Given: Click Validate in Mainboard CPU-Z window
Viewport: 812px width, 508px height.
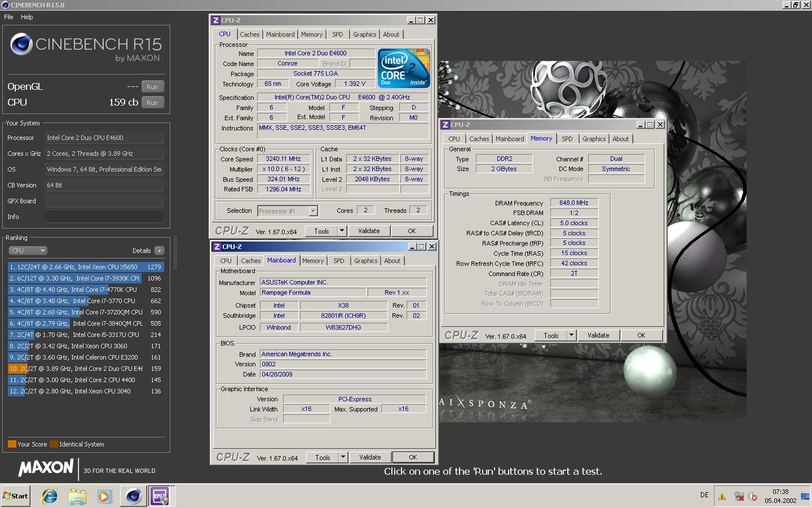Looking at the screenshot, I should click(x=370, y=457).
